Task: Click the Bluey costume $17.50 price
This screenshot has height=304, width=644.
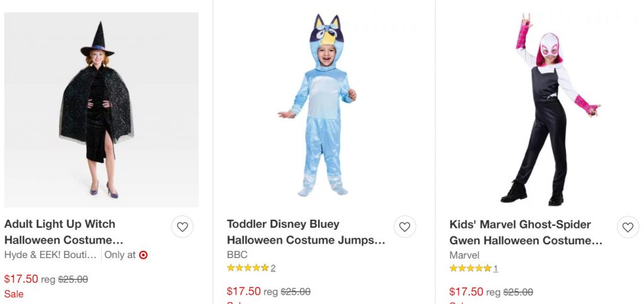Action: [x=244, y=291]
